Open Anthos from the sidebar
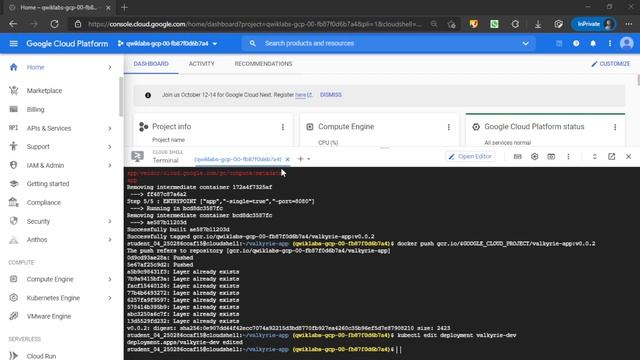 click(37, 240)
